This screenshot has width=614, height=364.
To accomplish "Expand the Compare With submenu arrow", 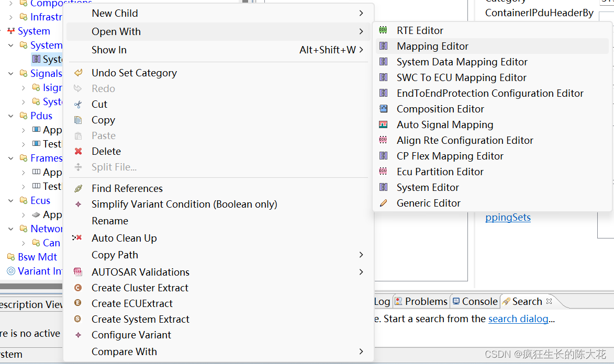I will coord(361,351).
